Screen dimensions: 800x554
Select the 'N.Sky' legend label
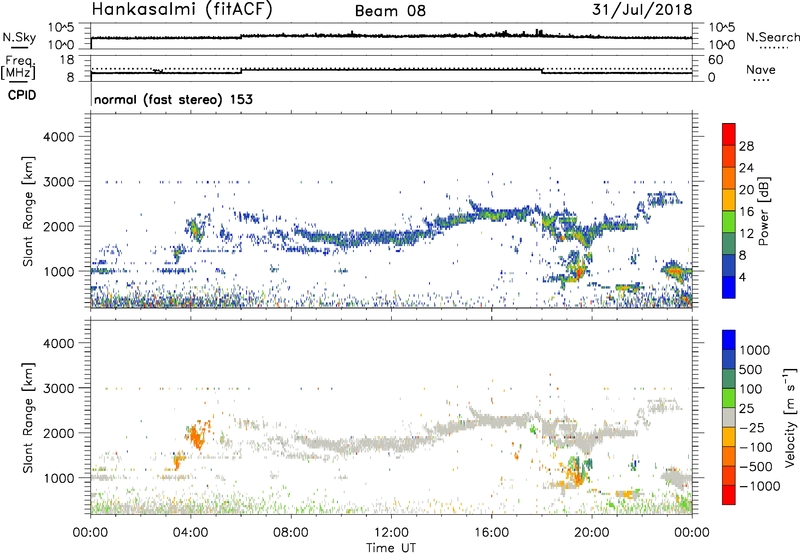(x=19, y=37)
